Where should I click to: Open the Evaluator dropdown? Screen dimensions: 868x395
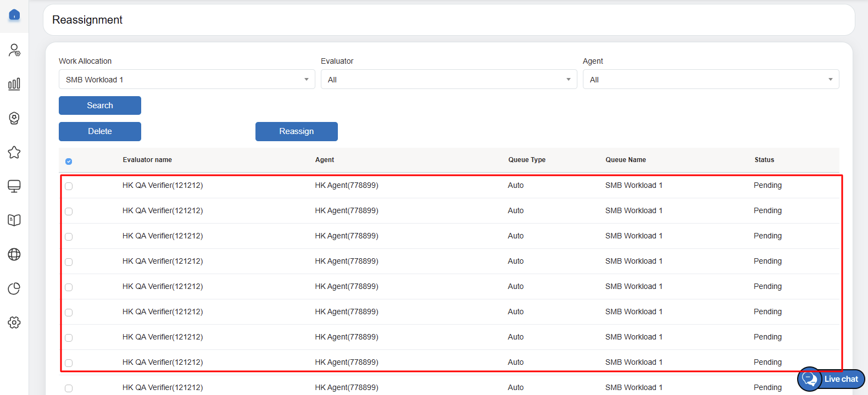coord(448,80)
